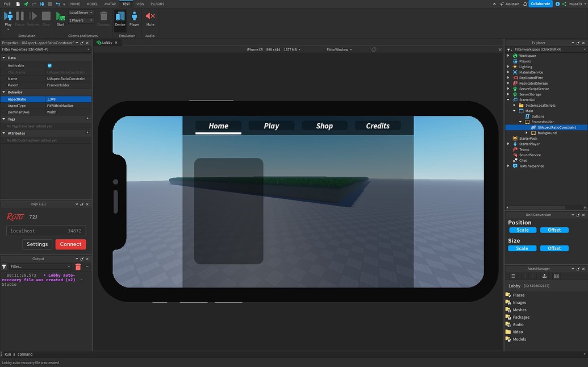Image resolution: width=588 pixels, height=367 pixels.
Task: Toggle the Archivable checkbox in Properties
Action: tap(49, 65)
